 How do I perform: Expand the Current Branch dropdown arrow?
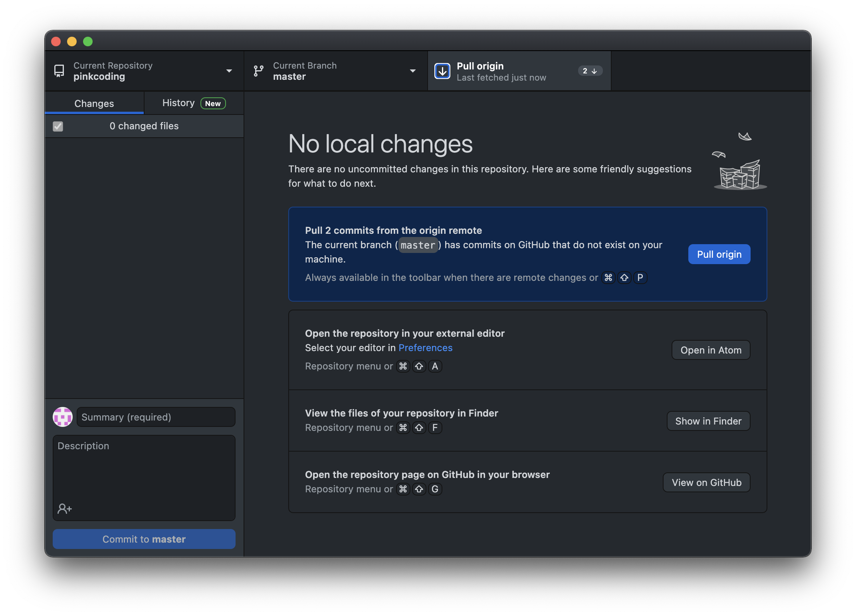pyautogui.click(x=413, y=71)
